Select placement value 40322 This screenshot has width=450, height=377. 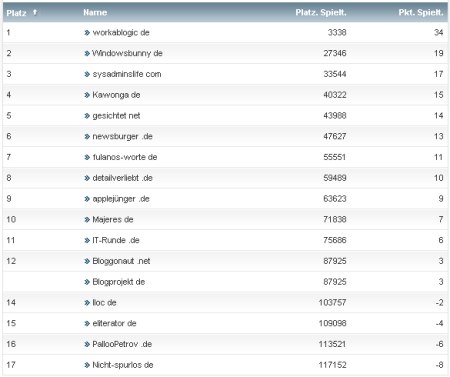pyautogui.click(x=335, y=95)
